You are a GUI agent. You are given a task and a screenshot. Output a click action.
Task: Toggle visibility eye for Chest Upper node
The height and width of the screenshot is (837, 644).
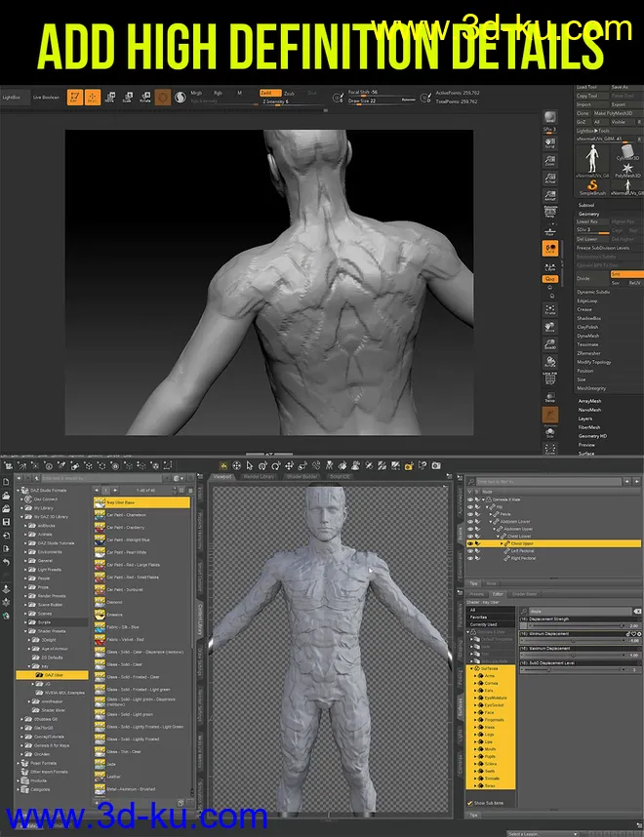[472, 542]
